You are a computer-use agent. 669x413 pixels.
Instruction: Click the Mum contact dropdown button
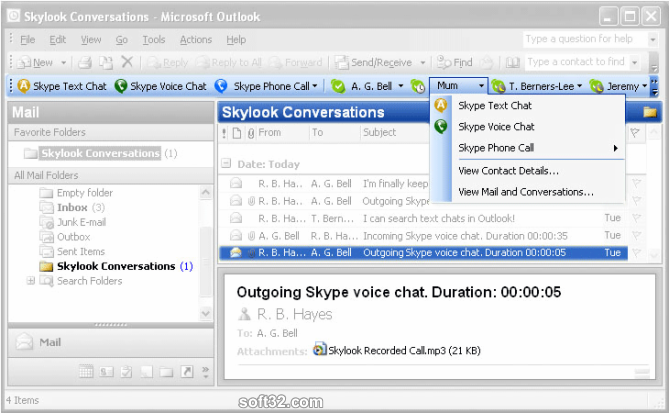pyautogui.click(x=481, y=86)
